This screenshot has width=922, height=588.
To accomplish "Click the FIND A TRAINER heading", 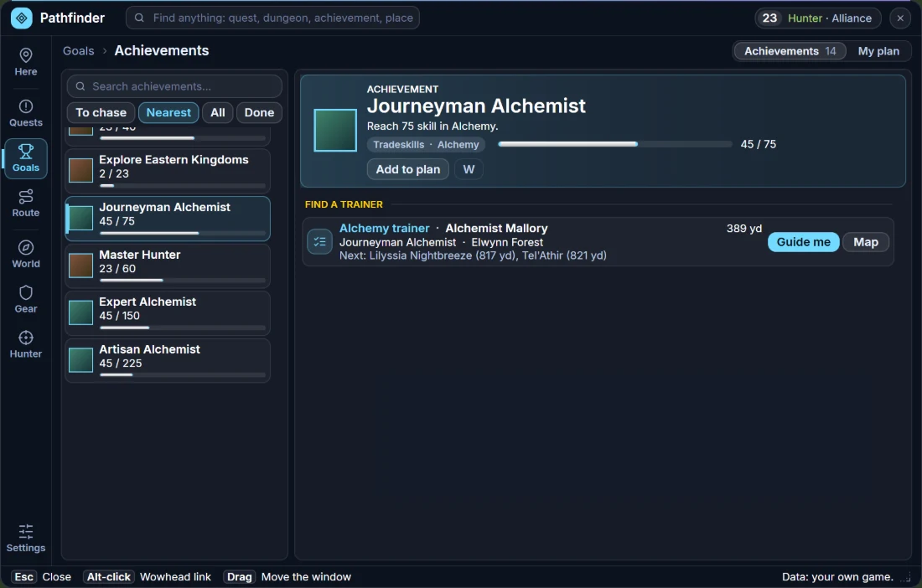I will (x=344, y=204).
